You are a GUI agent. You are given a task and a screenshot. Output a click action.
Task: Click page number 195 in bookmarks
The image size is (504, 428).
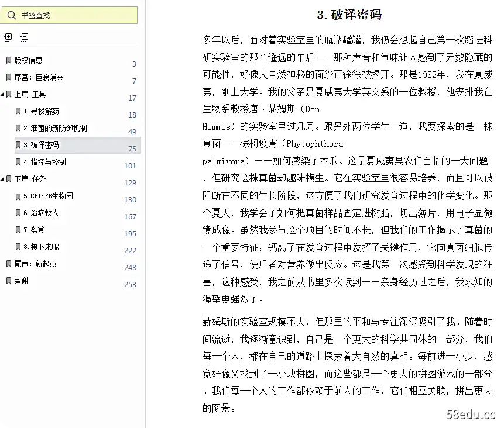coord(130,234)
